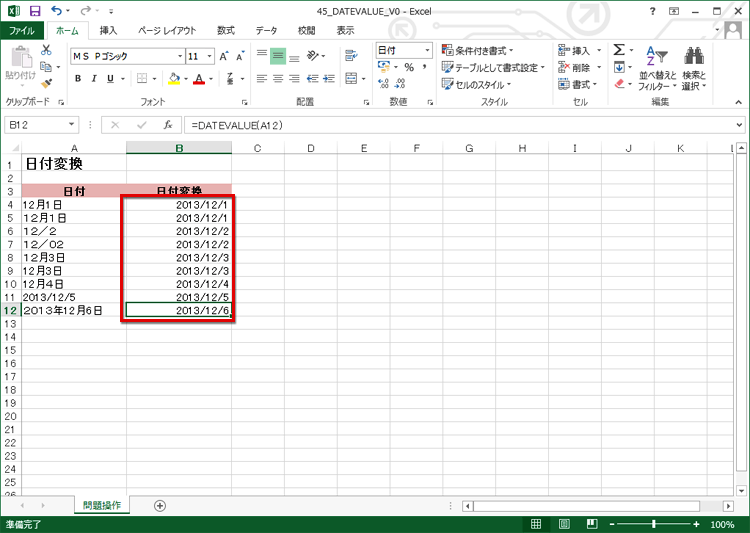750x533 pixels.
Task: Toggle Italic formatting
Action: [x=94, y=78]
